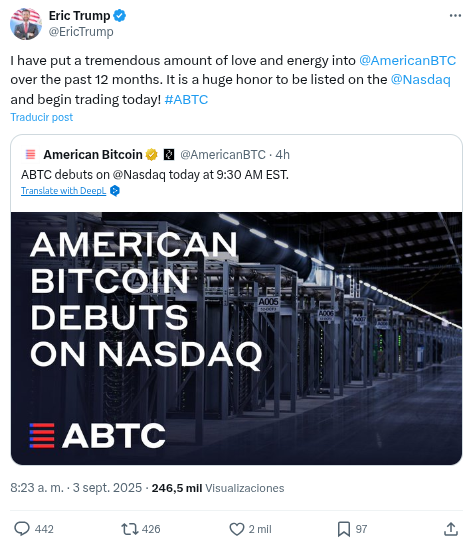The image size is (471, 541).
Task: Like the post with the heart icon
Action: coord(237,529)
